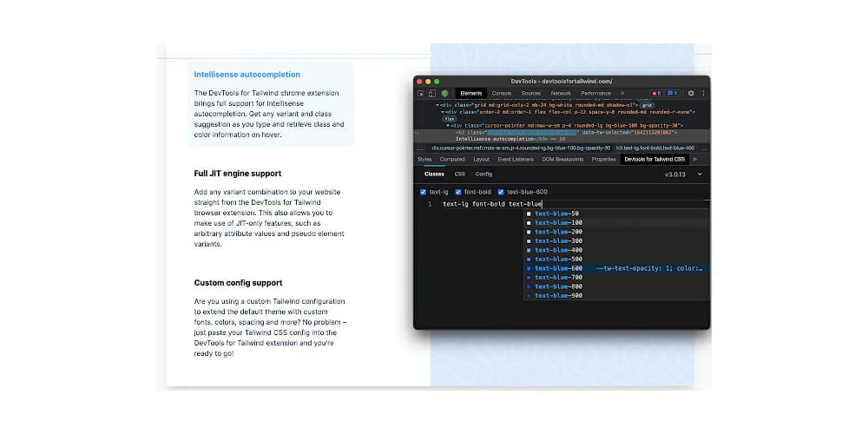Expand leading breadcrumb ellipsis
Image resolution: width=868 pixels, height=434 pixels.
coord(420,148)
